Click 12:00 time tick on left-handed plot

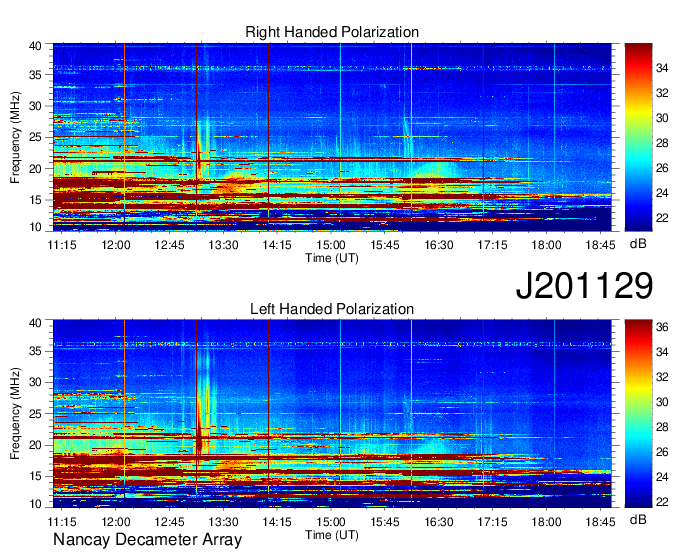tap(116, 522)
